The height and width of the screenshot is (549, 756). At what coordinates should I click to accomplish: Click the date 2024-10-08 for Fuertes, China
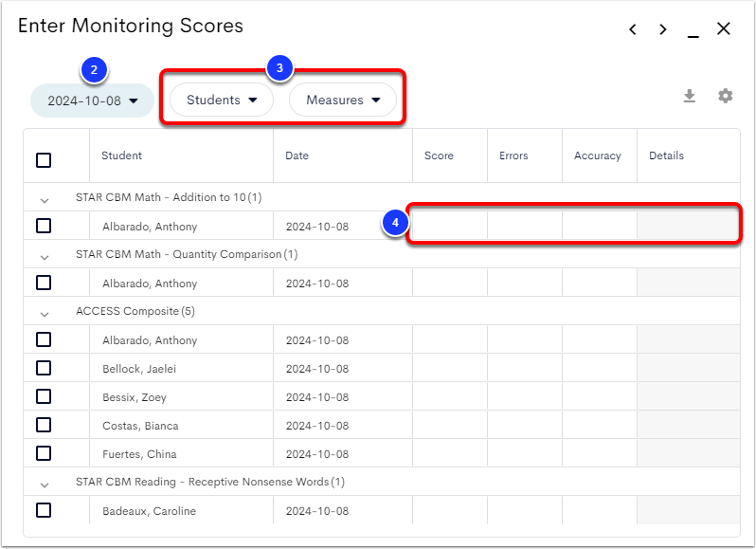click(x=317, y=454)
